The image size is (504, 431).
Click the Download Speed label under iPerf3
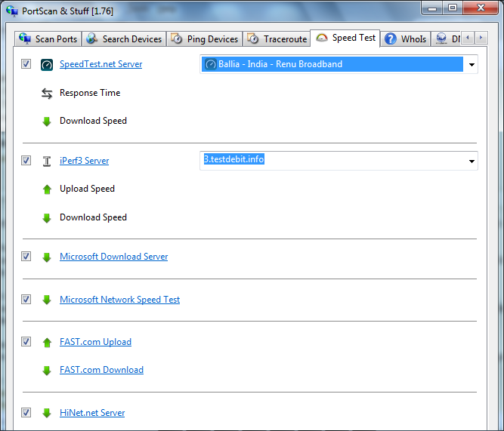click(93, 217)
